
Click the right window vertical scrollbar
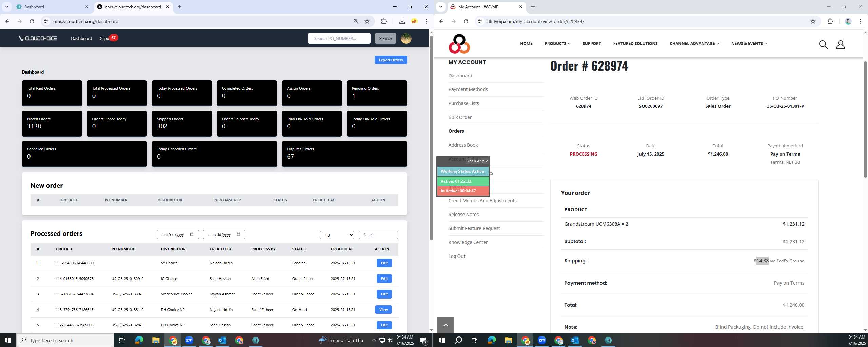click(x=865, y=119)
